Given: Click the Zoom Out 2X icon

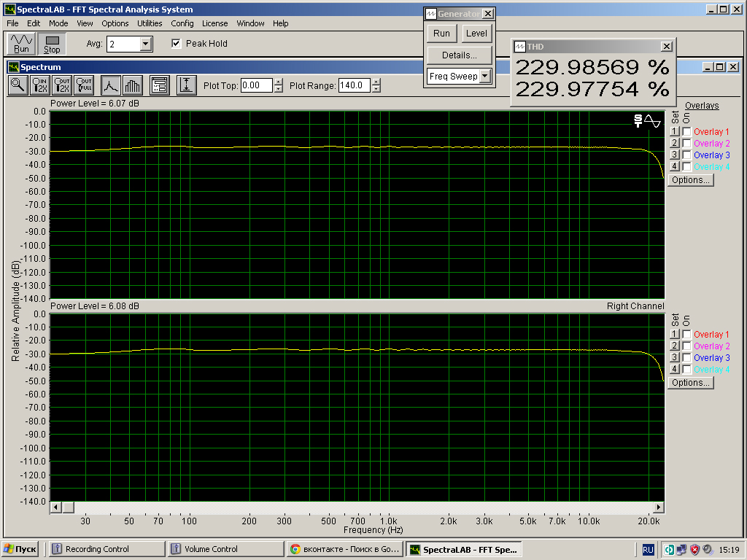Looking at the screenshot, I should [63, 85].
